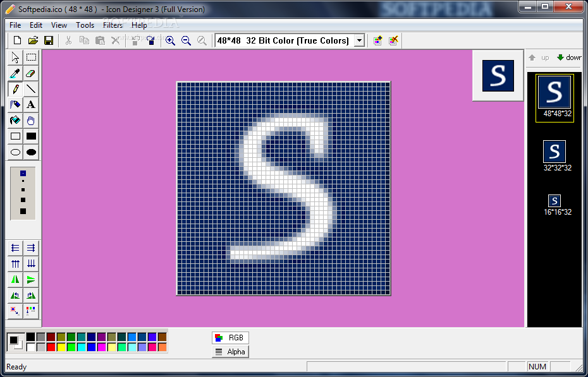Shift the image right
The image size is (588, 377).
coord(31,248)
